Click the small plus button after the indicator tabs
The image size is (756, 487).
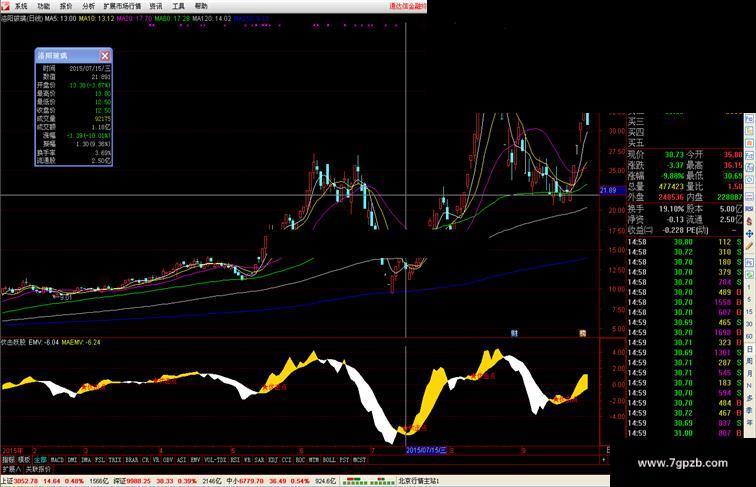point(604,460)
